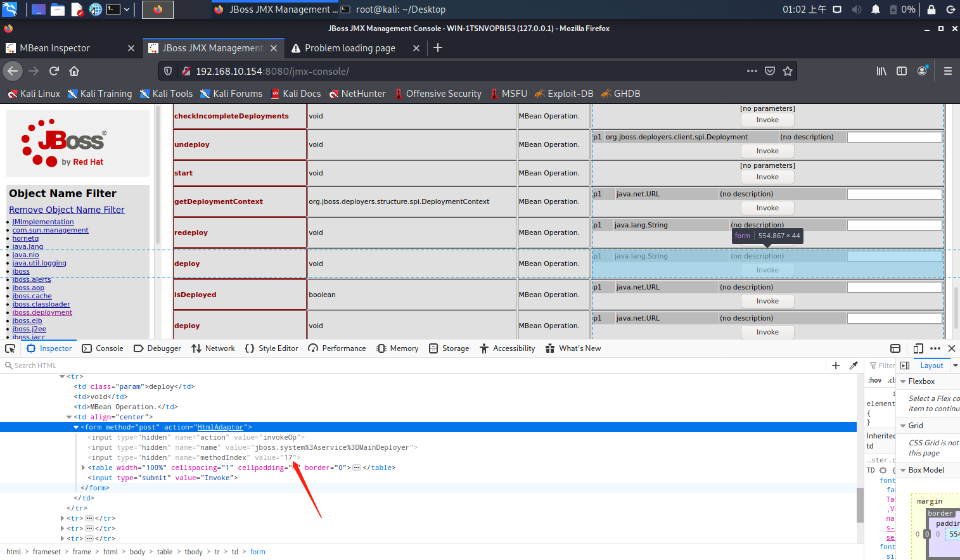960x560 pixels.
Task: Pick a color from the page eyedropper
Action: 854,366
